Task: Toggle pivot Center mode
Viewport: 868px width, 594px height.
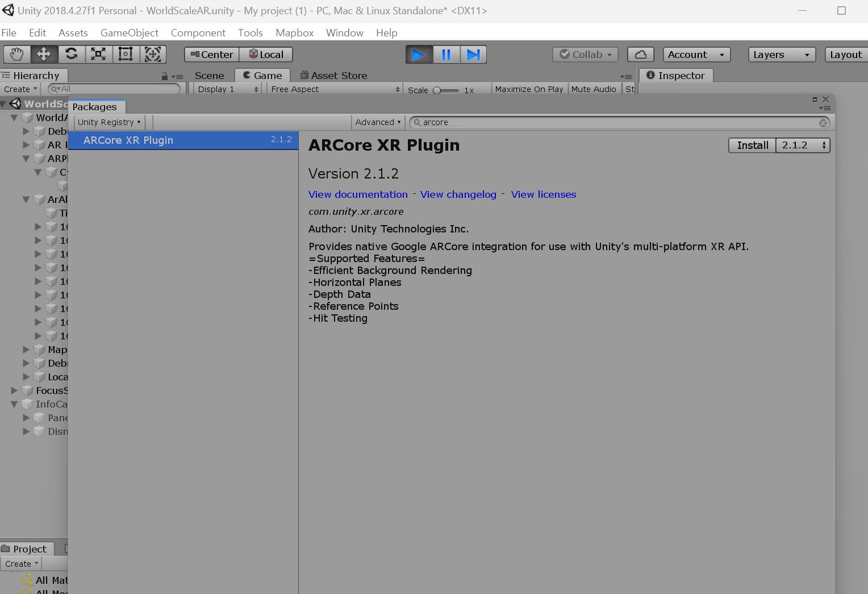Action: pos(212,55)
